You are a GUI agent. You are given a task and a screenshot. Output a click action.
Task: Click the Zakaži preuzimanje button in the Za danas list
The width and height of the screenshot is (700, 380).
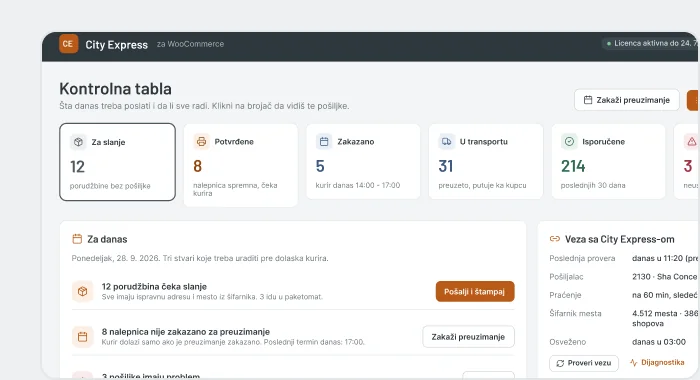[x=468, y=337]
